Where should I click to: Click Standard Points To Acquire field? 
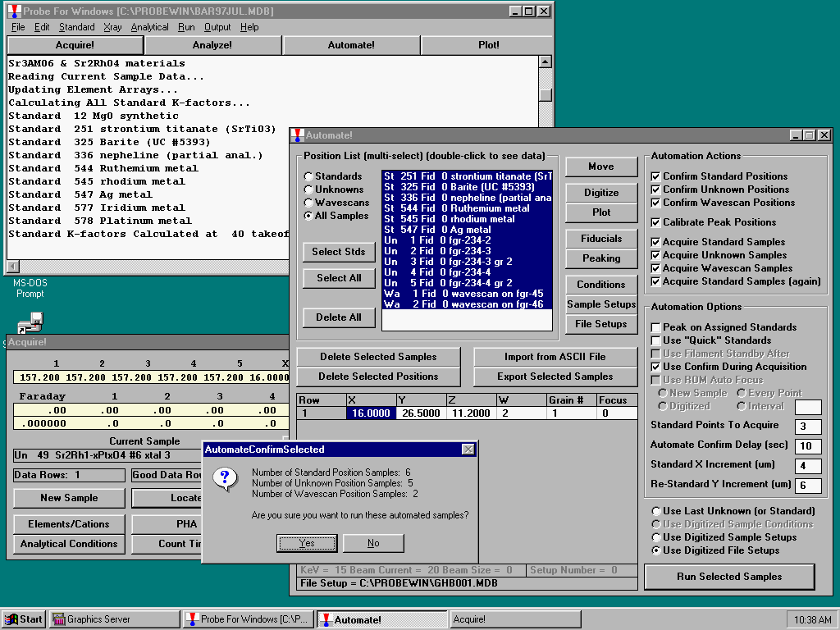pyautogui.click(x=808, y=427)
